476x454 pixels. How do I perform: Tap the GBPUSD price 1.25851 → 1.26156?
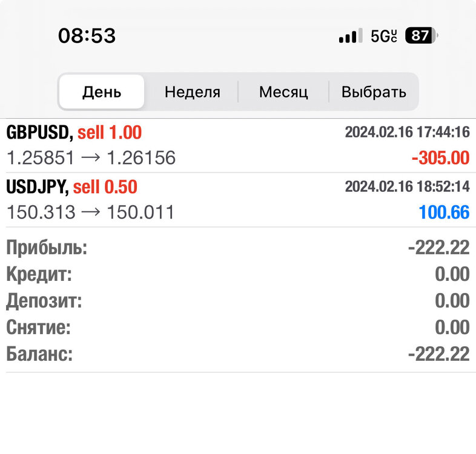click(x=91, y=158)
